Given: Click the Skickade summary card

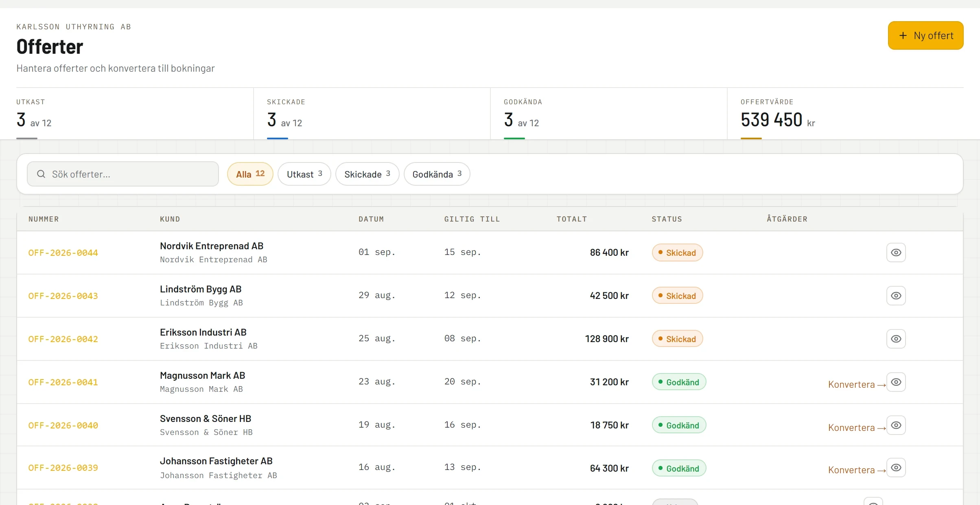Looking at the screenshot, I should (372, 114).
